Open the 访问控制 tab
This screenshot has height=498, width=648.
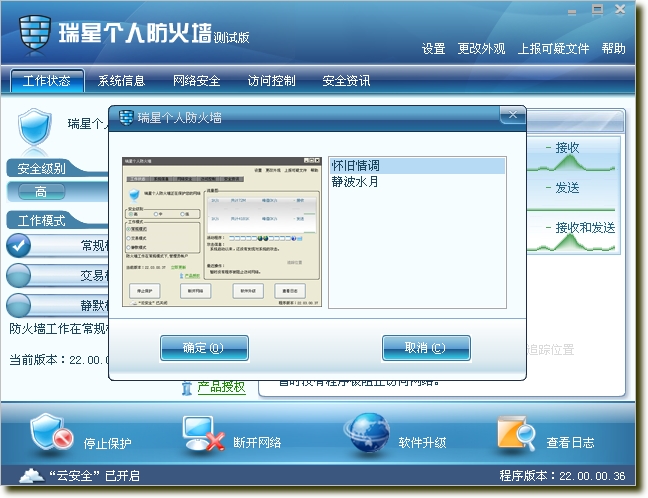coord(272,81)
